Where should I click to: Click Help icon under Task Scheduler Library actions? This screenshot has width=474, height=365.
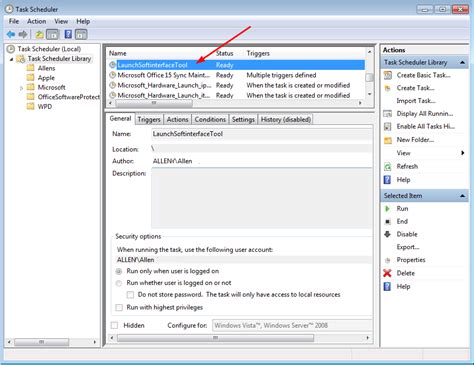coord(387,180)
